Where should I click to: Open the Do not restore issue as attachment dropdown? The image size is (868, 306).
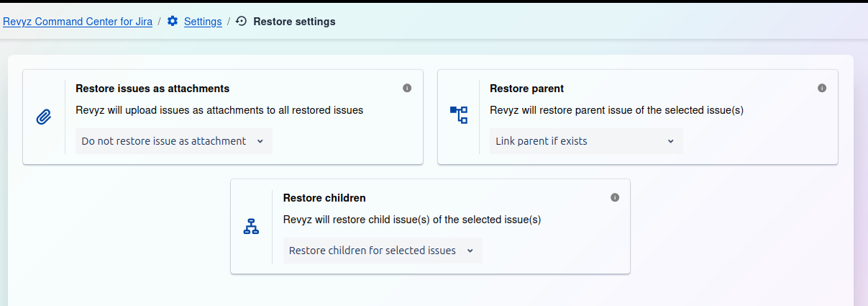coord(173,141)
